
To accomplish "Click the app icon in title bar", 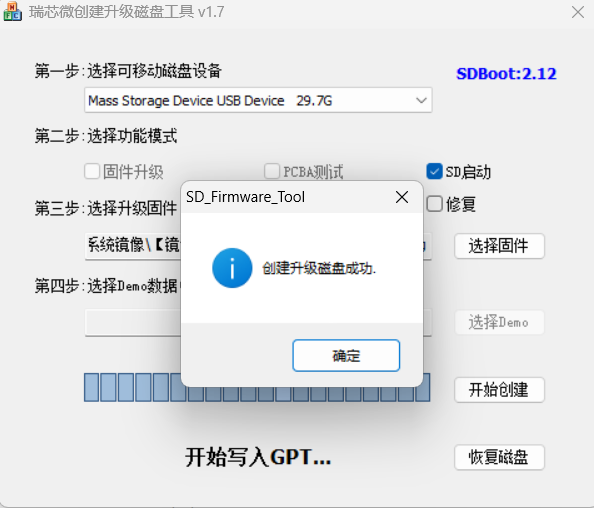I will [13, 11].
